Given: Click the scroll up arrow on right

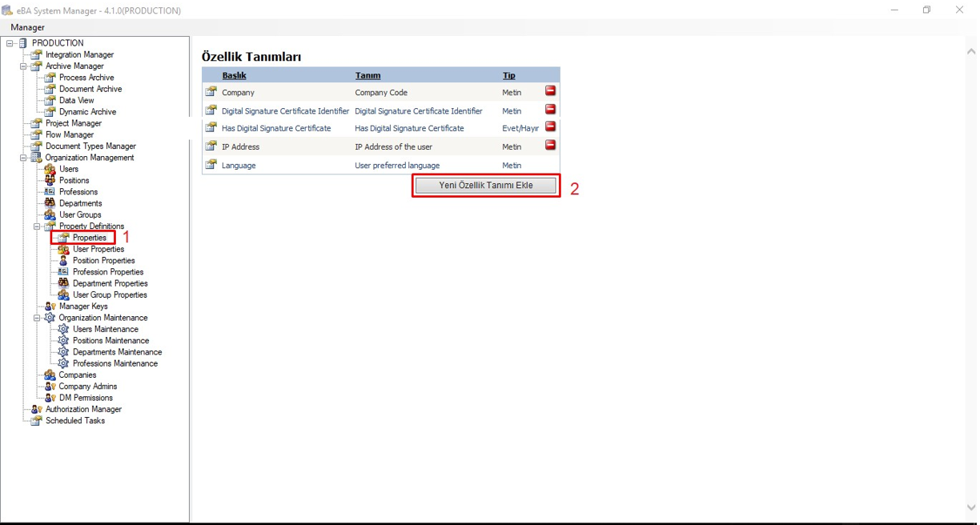Looking at the screenshot, I should tap(972, 51).
